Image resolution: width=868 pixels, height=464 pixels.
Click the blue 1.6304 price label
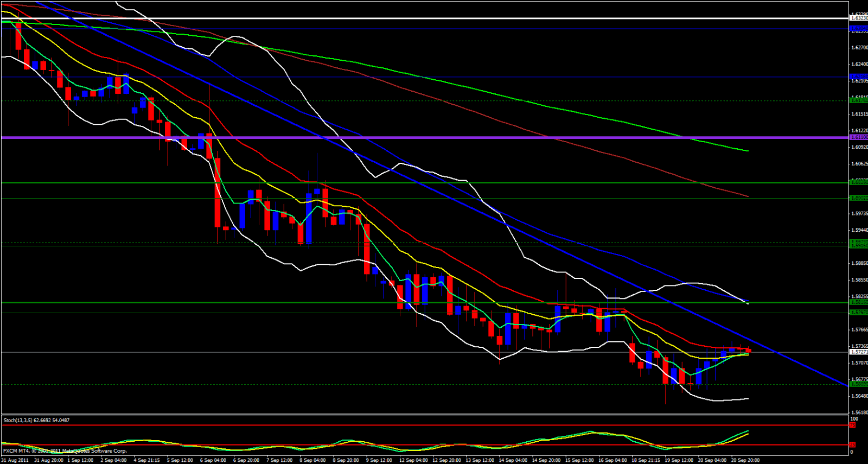click(x=858, y=28)
